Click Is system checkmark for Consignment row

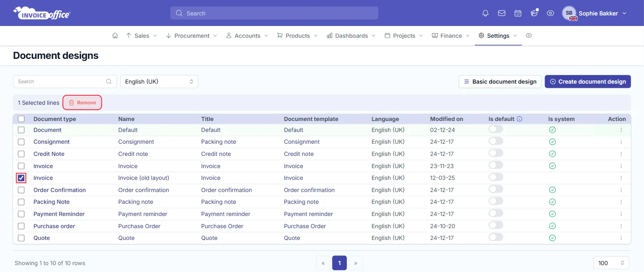[552, 142]
